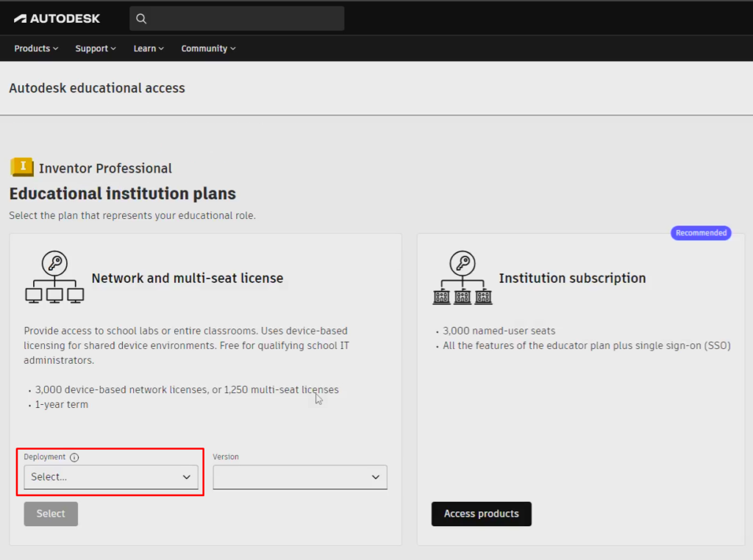Click the Inventor Professional product name
The width and height of the screenshot is (753, 560).
point(105,168)
